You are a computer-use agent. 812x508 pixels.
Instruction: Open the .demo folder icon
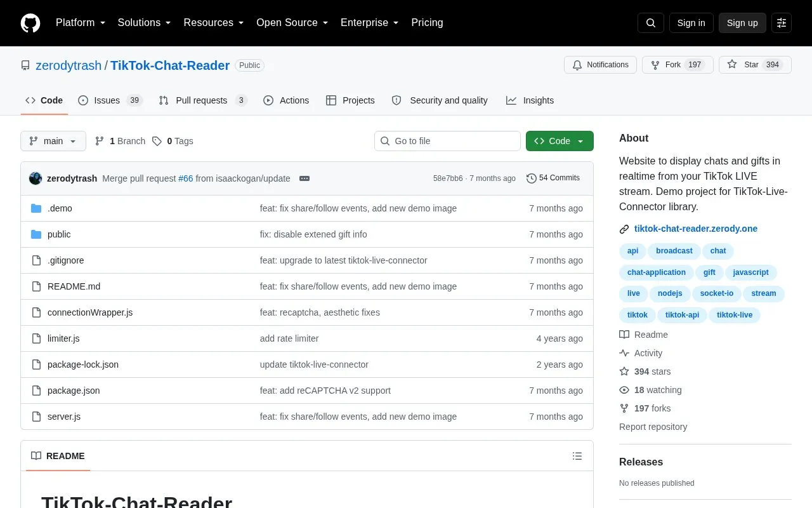click(36, 208)
